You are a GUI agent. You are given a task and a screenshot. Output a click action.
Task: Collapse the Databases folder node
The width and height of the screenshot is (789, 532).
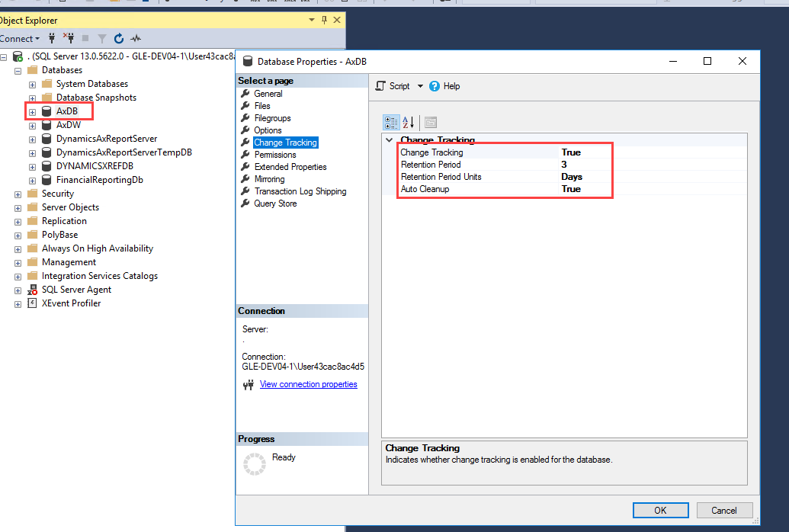pos(18,70)
